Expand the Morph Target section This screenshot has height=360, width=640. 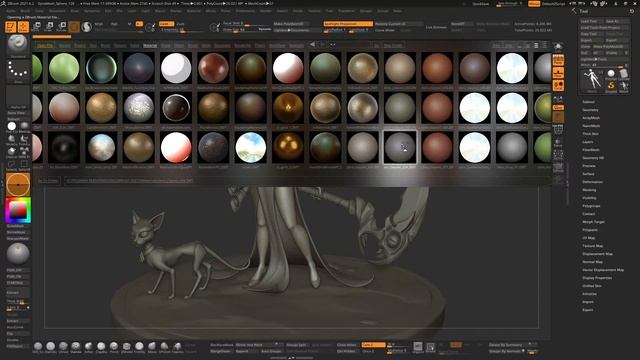coord(593,222)
